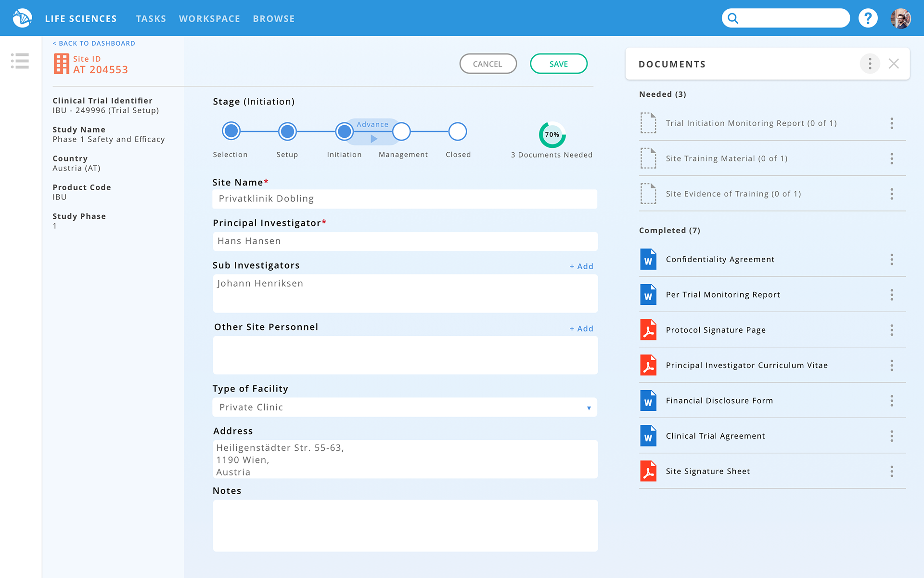Screen dimensions: 924x578
Task: Open options for Trial Initiation Monitoring Report
Action: 892,123
